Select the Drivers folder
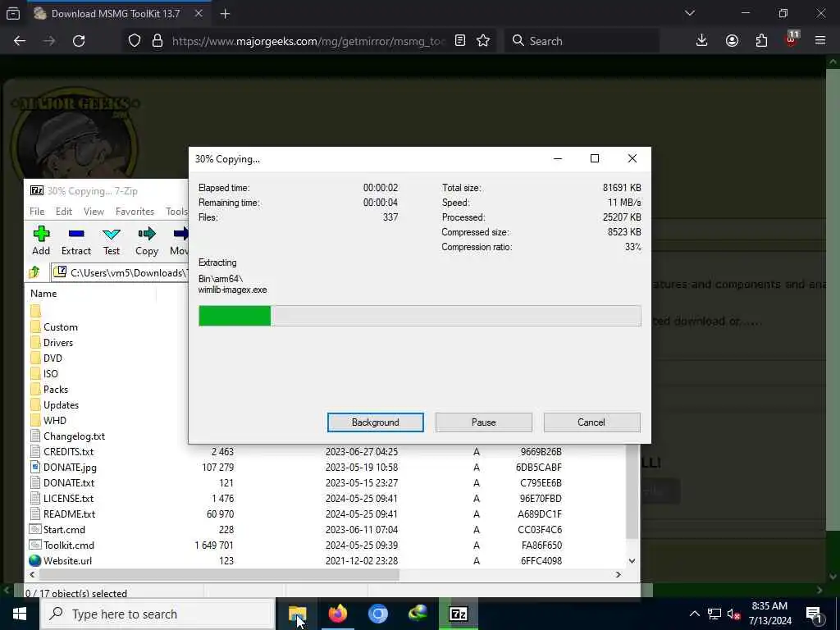 [58, 343]
